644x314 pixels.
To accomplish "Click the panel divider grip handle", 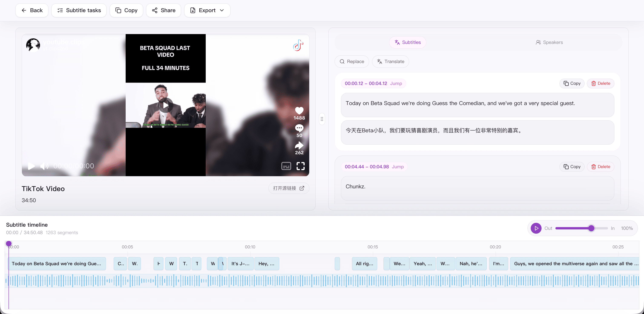I will [x=322, y=119].
